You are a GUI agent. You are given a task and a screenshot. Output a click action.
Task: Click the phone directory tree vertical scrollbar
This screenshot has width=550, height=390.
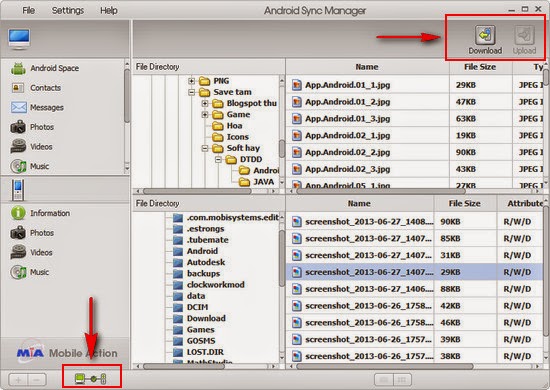[x=282, y=258]
